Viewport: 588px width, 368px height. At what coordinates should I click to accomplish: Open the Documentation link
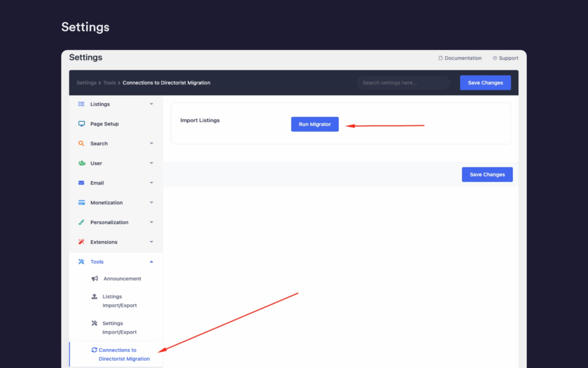[460, 58]
